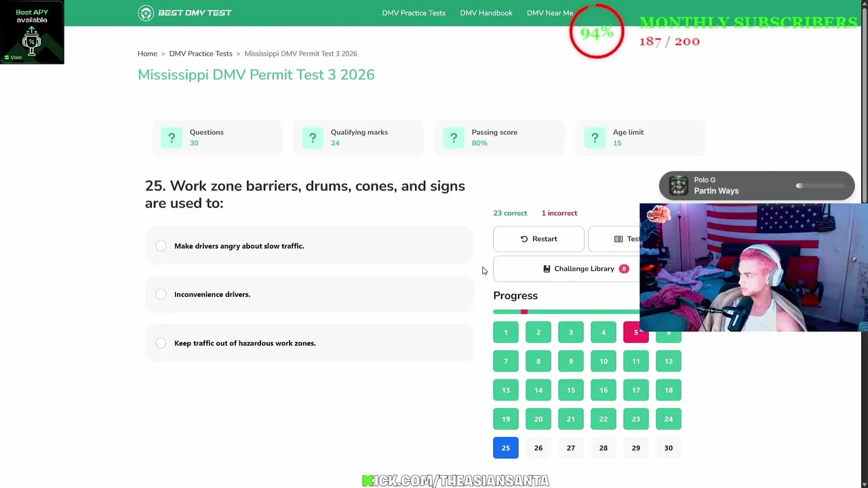Click the Partin Ways track progress bar

[822, 186]
